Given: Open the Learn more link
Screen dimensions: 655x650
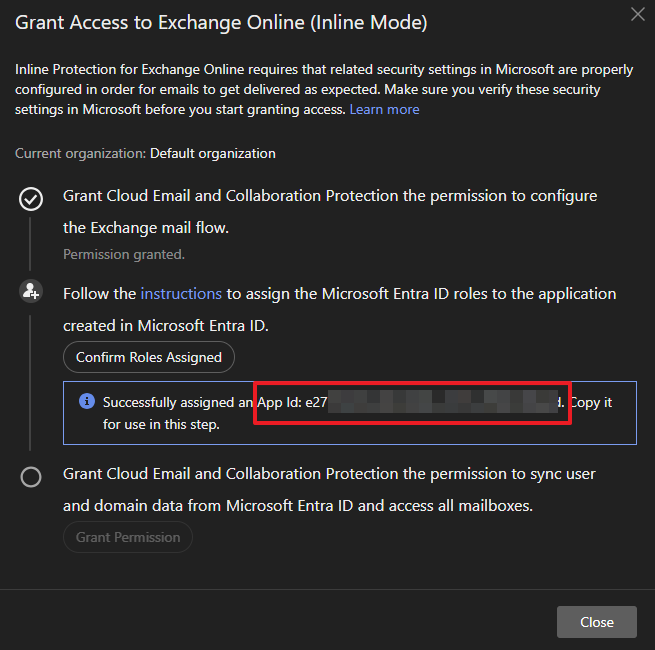Looking at the screenshot, I should [x=384, y=109].
